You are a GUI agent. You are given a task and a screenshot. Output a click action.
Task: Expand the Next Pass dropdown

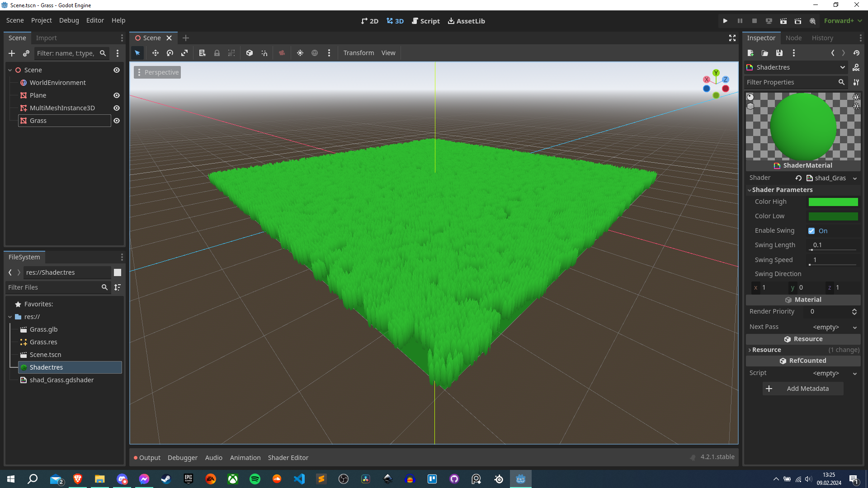tap(854, 327)
